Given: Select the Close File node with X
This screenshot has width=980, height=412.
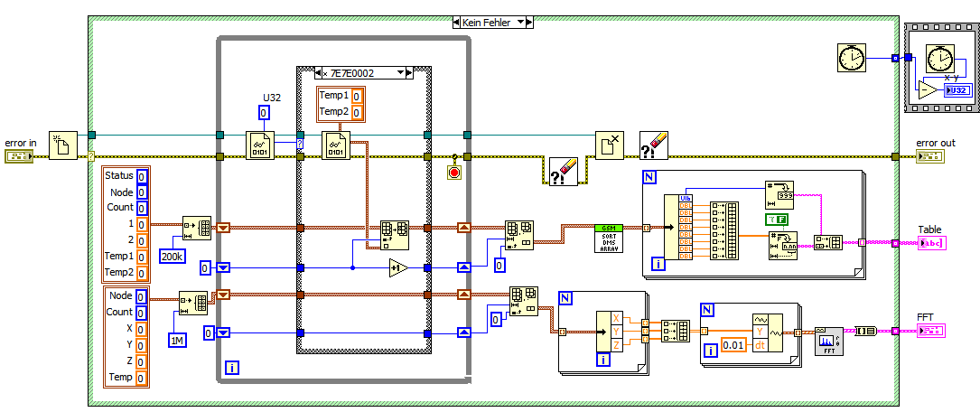Looking at the screenshot, I should pyautogui.click(x=610, y=145).
